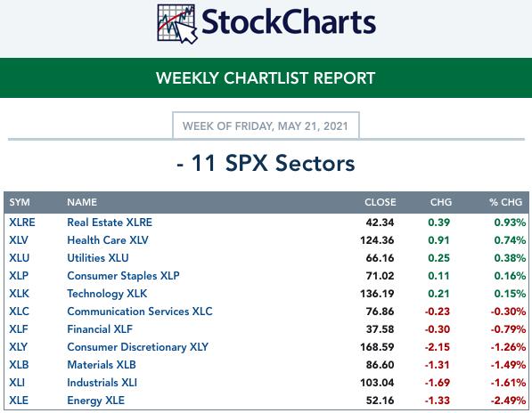This screenshot has height=413, width=532.
Task: Open Health Care XLV chart link
Action: click(x=108, y=240)
